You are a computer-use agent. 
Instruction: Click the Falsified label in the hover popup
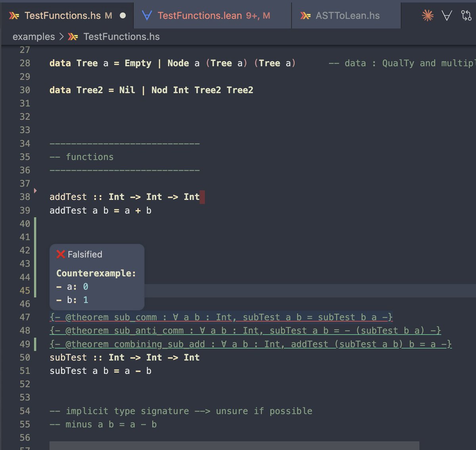pos(85,254)
